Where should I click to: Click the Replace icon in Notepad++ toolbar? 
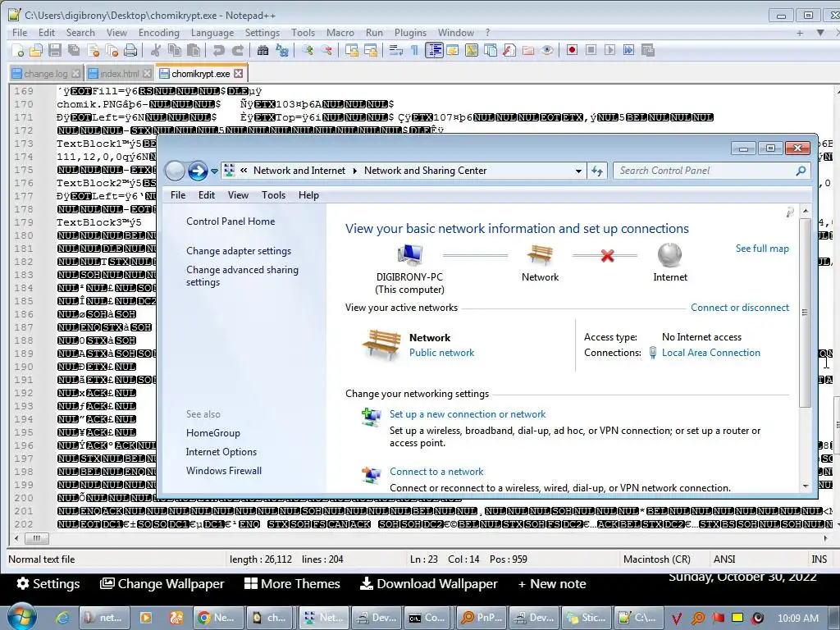point(282,50)
